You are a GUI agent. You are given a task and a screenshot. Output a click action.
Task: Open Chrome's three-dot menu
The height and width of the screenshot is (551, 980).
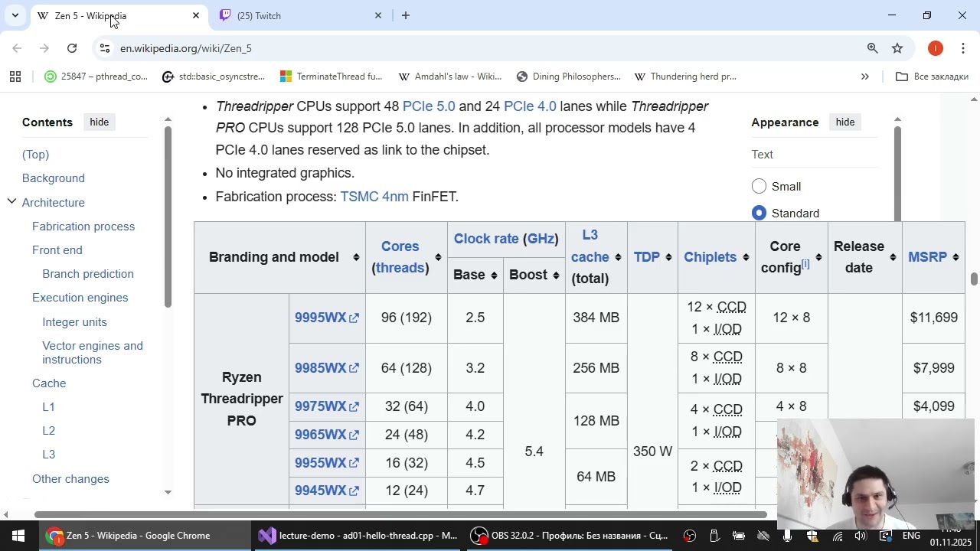point(963,48)
